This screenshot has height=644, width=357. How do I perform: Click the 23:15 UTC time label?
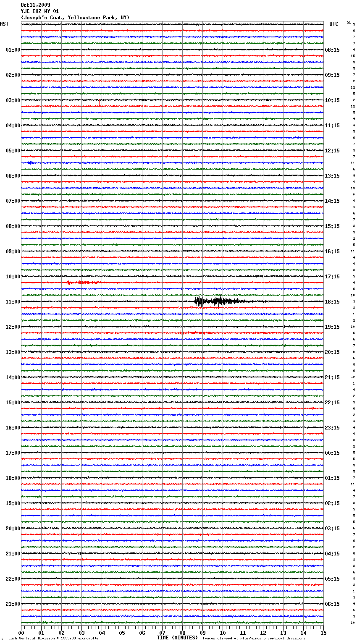click(332, 428)
